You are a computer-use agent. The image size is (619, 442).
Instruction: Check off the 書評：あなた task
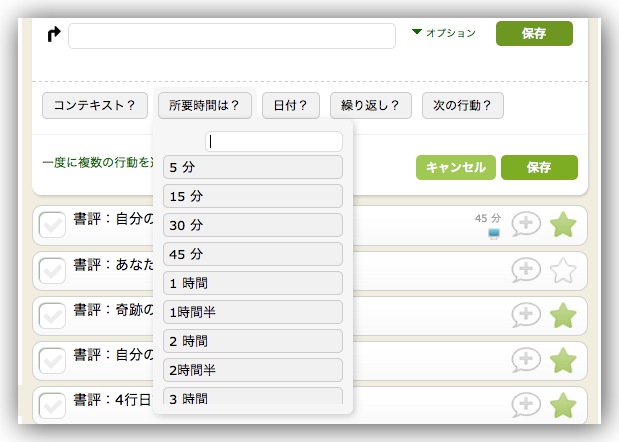[x=52, y=272]
